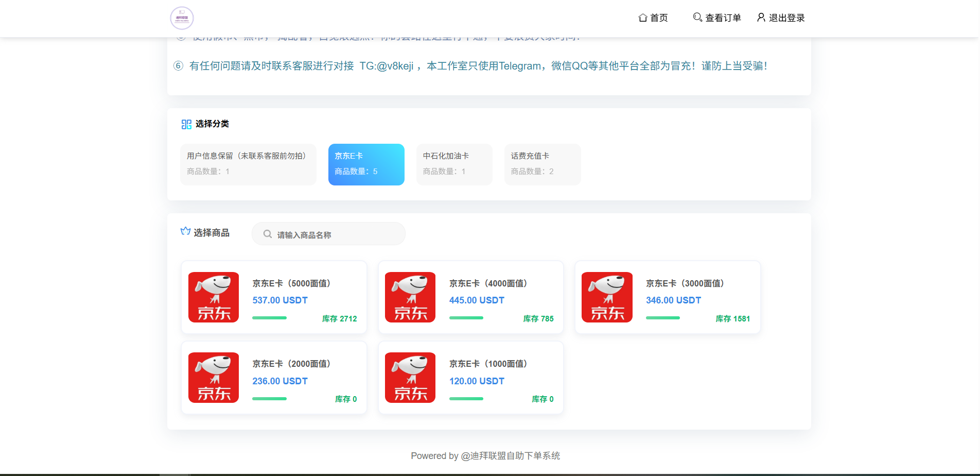
Task: Open the 京东E卡（3000面值） product
Action: [x=685, y=283]
